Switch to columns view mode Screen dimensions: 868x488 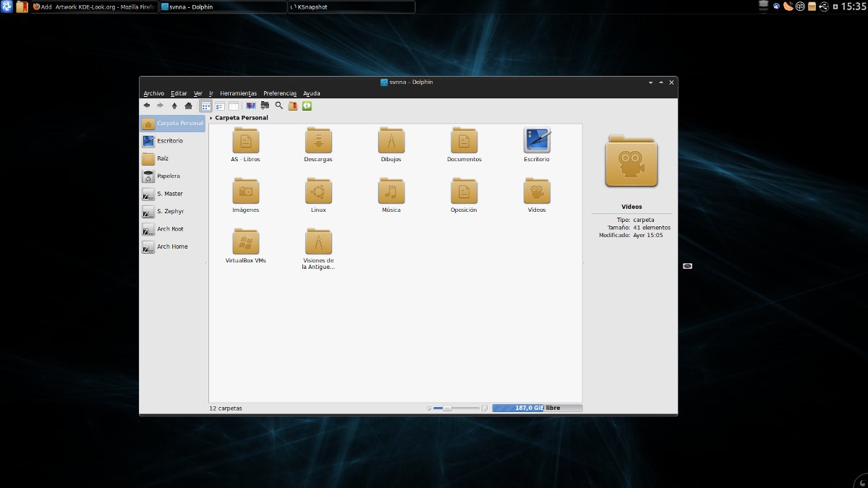click(x=234, y=106)
